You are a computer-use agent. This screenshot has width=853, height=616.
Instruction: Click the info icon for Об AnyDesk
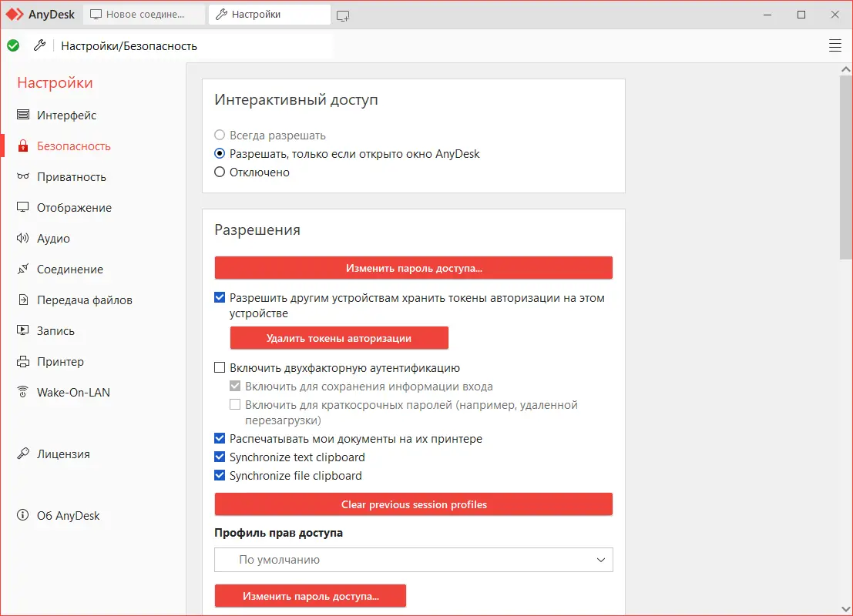[x=23, y=515]
